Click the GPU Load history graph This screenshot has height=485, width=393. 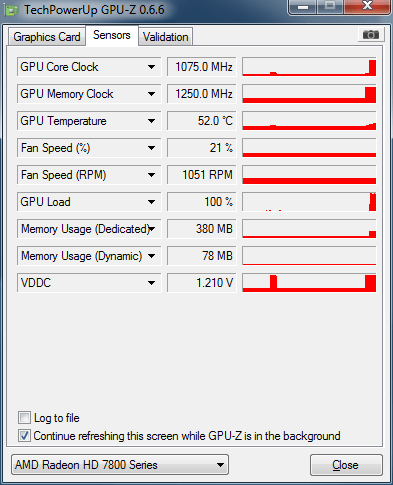(x=309, y=202)
